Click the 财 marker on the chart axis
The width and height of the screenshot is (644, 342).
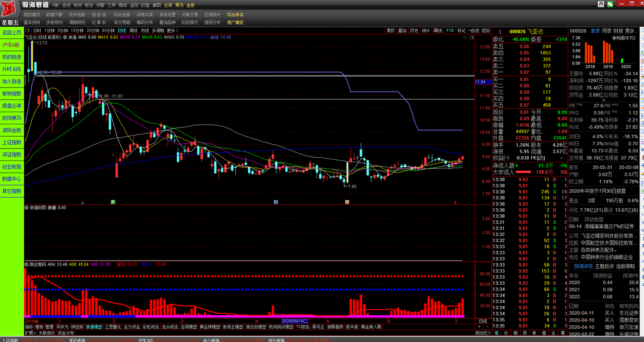276,202
